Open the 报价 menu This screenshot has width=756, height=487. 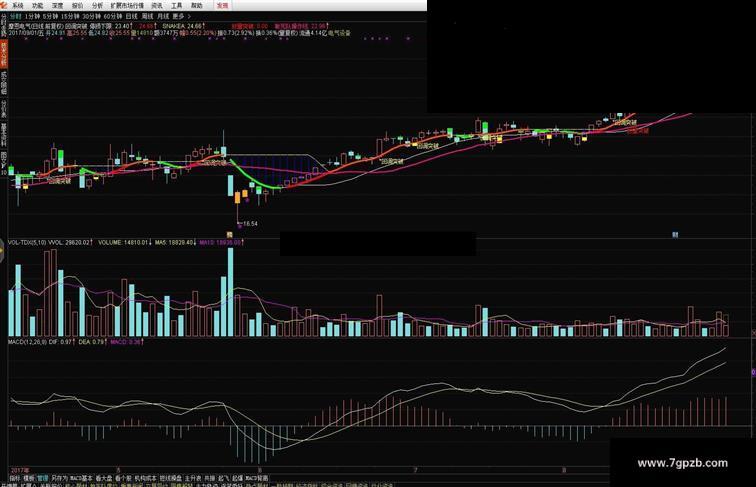[x=77, y=6]
